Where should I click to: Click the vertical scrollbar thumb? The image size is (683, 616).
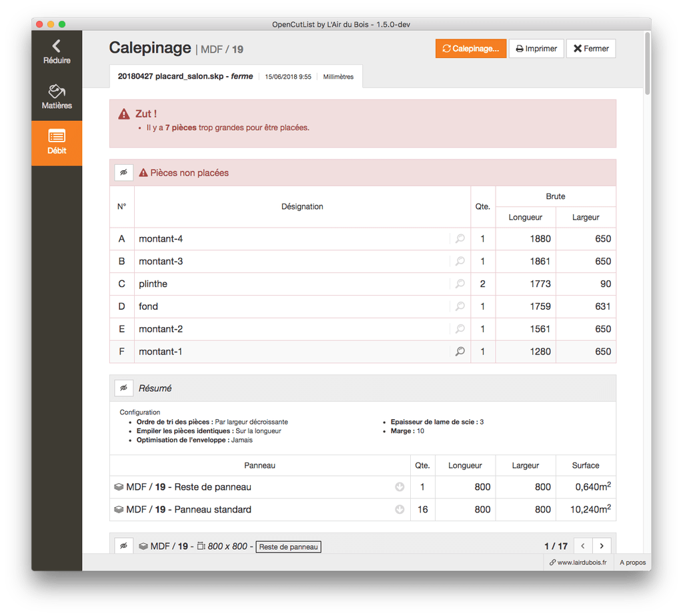tap(647, 63)
